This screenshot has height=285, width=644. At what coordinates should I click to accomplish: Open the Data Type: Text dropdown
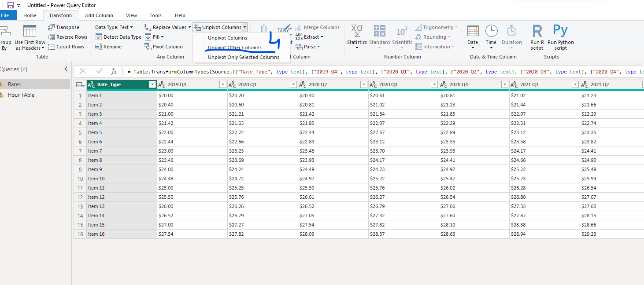point(114,27)
